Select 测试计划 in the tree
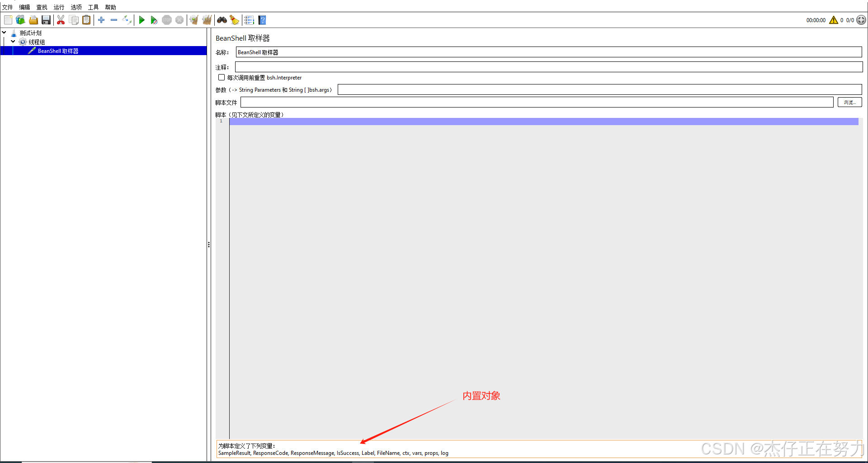Screen dimensions: 868x463 click(30, 33)
